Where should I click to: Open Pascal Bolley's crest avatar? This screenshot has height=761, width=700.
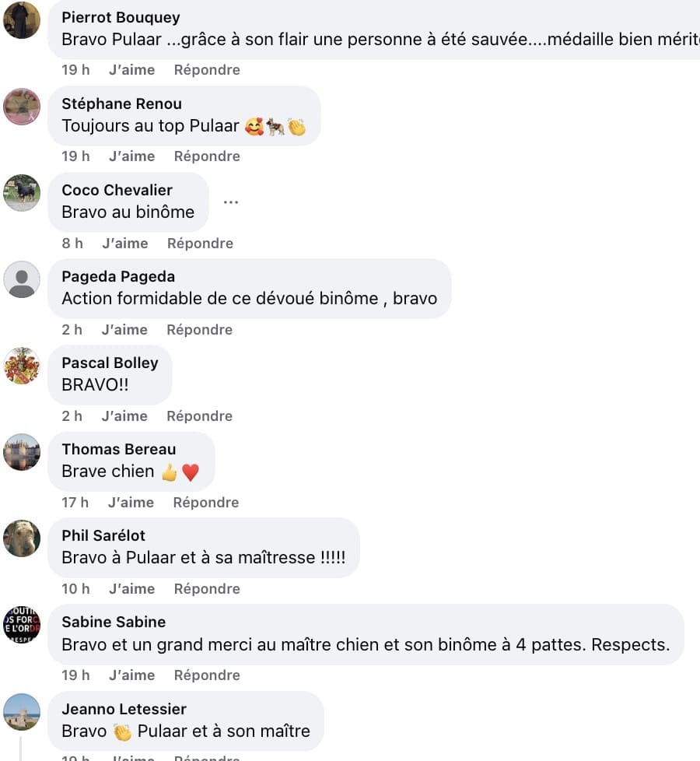point(22,366)
